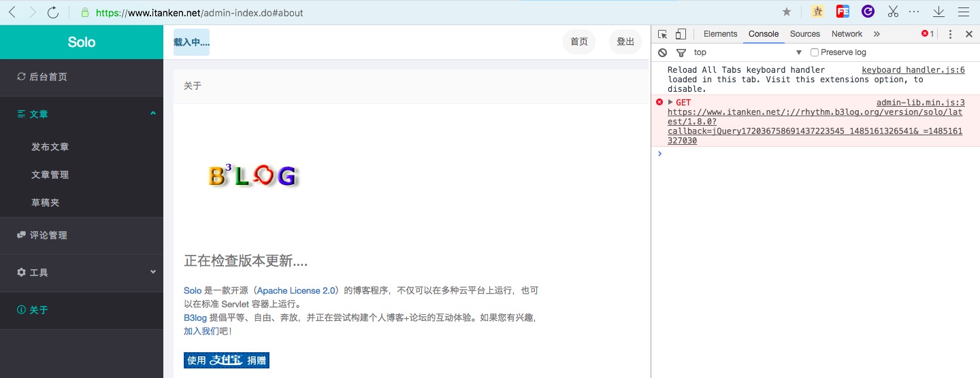Screen dimensions: 980x378
Task: Click the green padlock in the address bar
Action: (x=84, y=12)
